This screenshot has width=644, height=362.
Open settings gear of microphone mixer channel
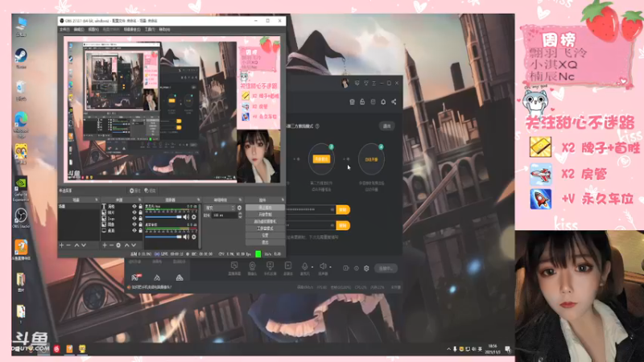coord(193,216)
